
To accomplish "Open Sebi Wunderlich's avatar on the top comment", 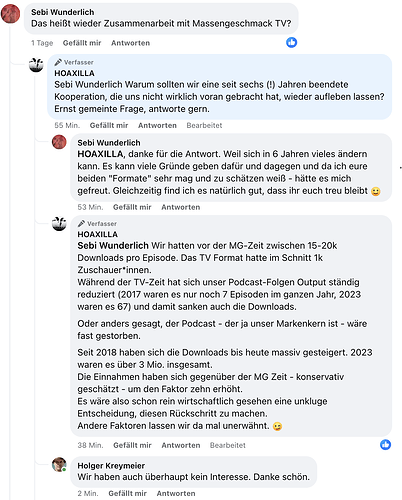I will click(10, 14).
